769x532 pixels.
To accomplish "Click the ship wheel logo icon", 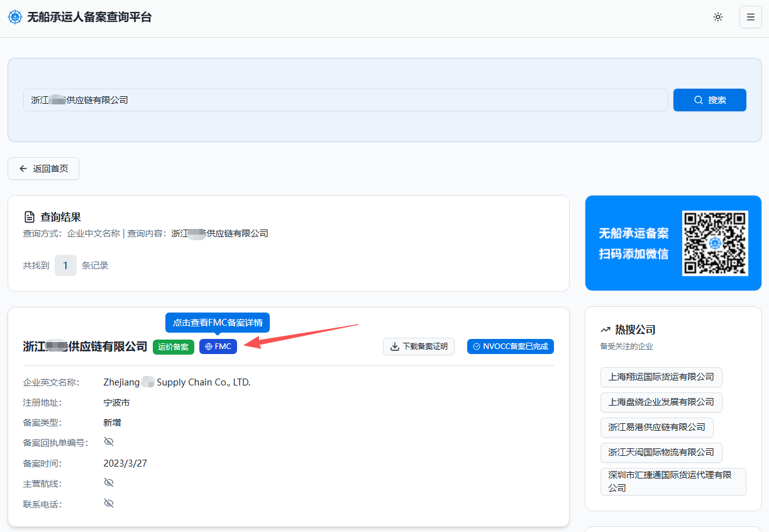I will pos(14,17).
